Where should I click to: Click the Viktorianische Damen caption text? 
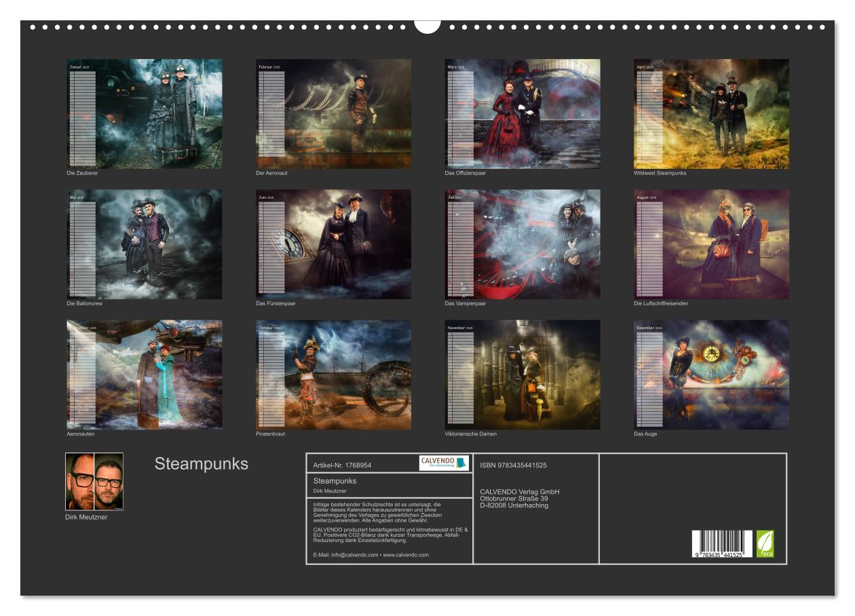[x=471, y=434]
